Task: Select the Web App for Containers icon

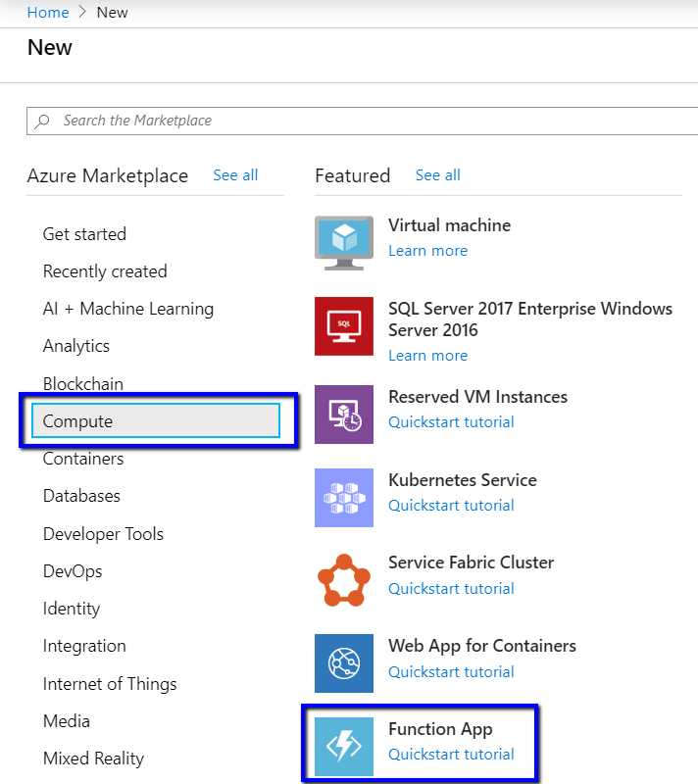Action: click(344, 663)
